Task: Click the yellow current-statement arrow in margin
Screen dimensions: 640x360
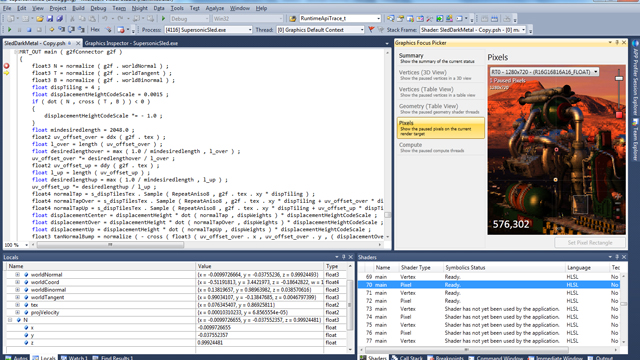Action: tap(7, 73)
